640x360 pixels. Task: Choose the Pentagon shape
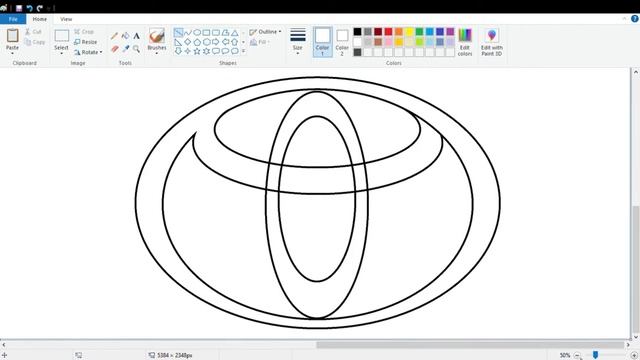[x=197, y=42]
